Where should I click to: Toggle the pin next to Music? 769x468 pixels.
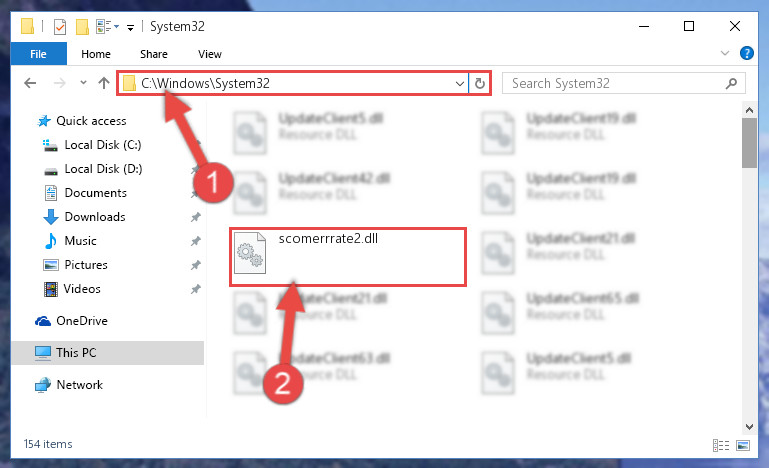click(x=196, y=241)
